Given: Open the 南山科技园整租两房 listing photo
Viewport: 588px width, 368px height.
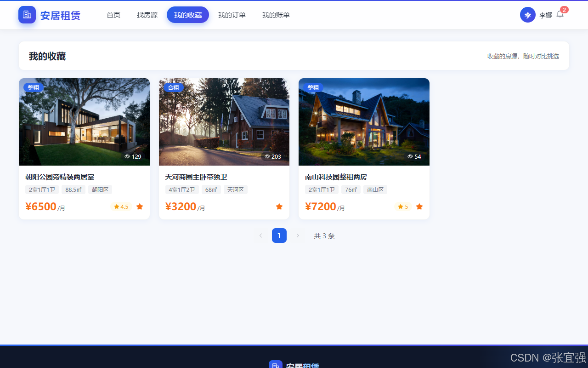Looking at the screenshot, I should tap(364, 122).
